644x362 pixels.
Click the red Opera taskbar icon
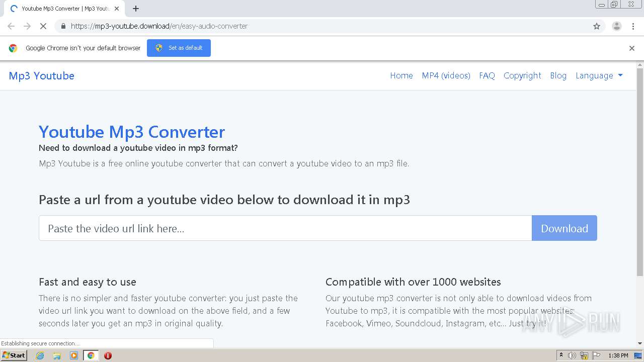108,355
